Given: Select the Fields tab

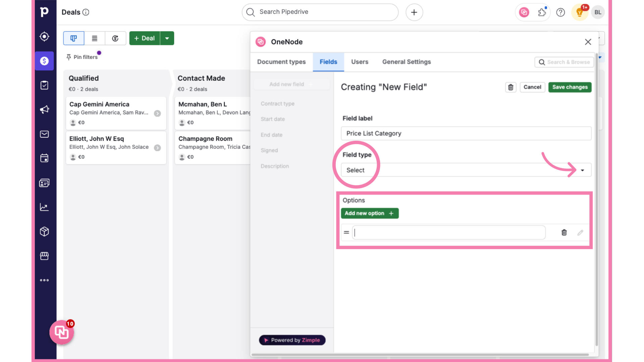Looking at the screenshot, I should (x=328, y=62).
